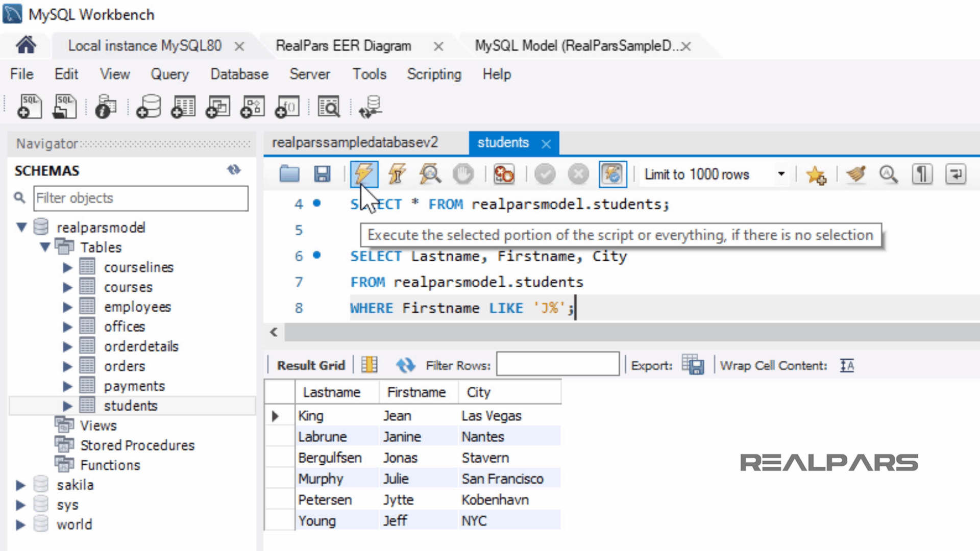
Task: Save script using floppy disk icon
Action: [322, 174]
